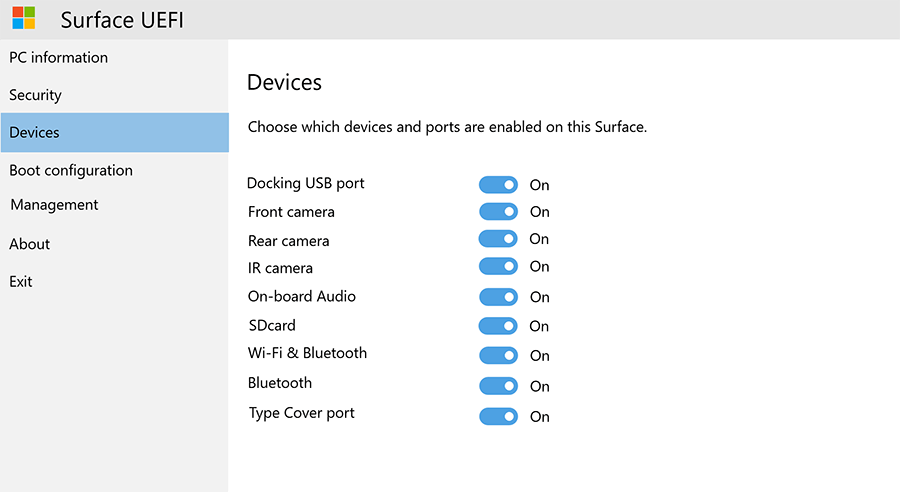
Task: Toggle the Type Cover port switch
Action: [498, 416]
